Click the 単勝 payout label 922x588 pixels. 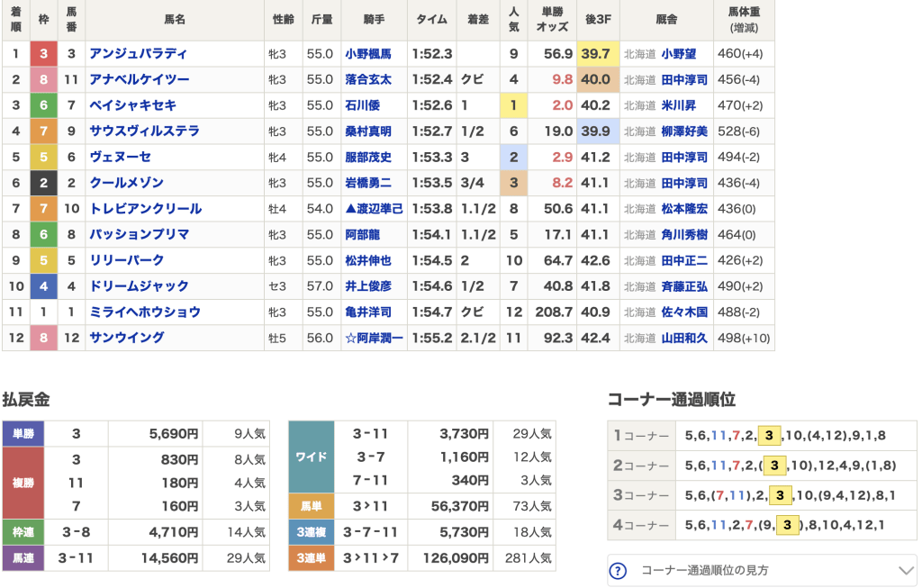[23, 434]
